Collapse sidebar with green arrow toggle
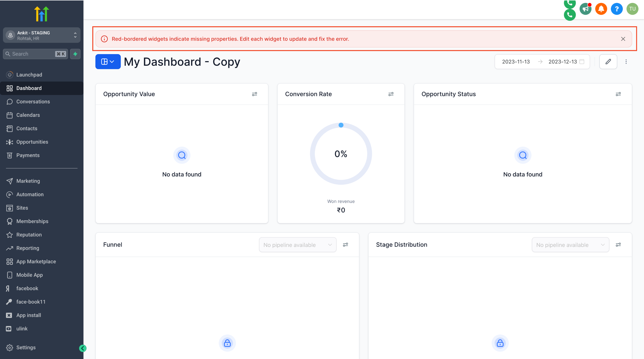 (83, 348)
